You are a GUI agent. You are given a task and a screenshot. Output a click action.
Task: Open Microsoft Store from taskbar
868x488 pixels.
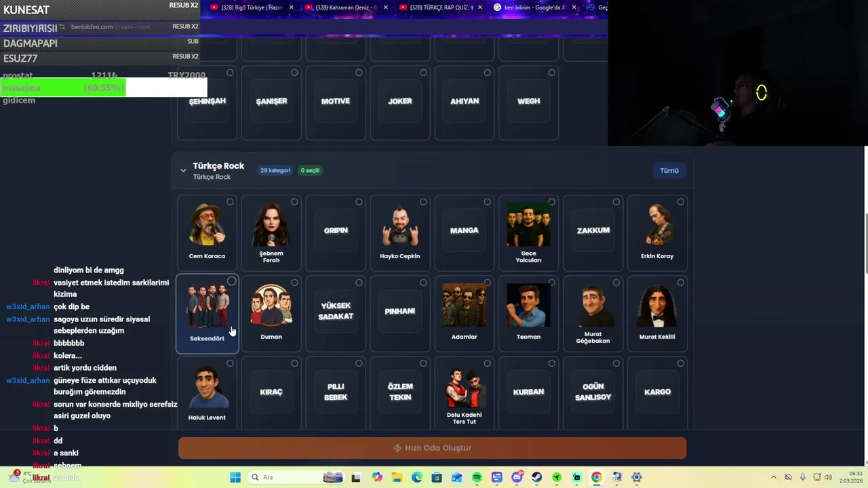pos(437,477)
